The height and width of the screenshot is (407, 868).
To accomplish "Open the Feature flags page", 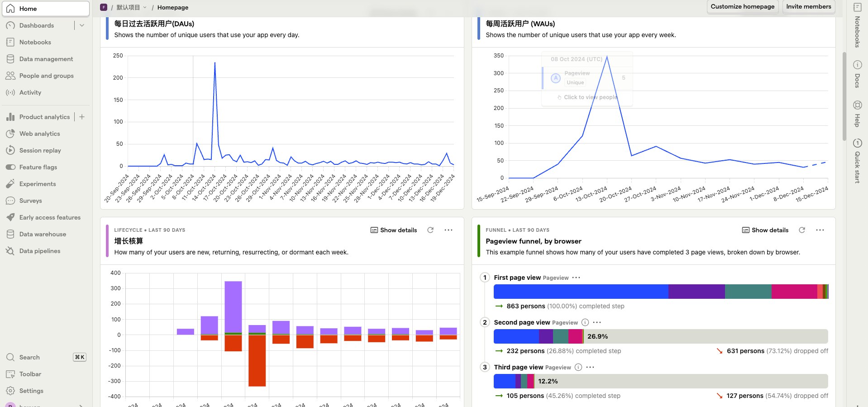I will pos(38,167).
